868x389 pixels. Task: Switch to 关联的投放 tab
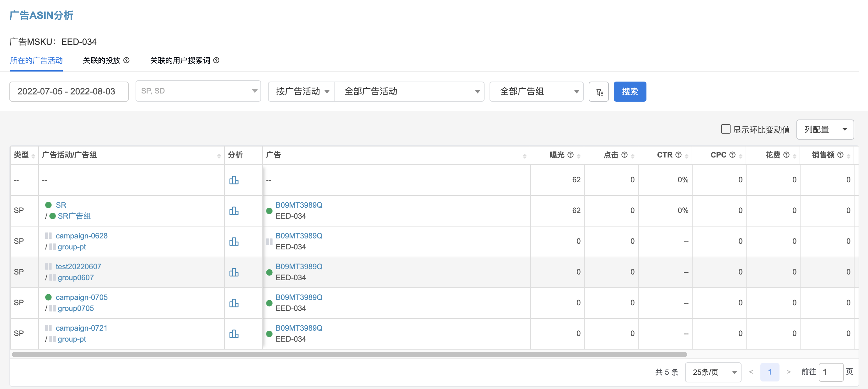[101, 60]
